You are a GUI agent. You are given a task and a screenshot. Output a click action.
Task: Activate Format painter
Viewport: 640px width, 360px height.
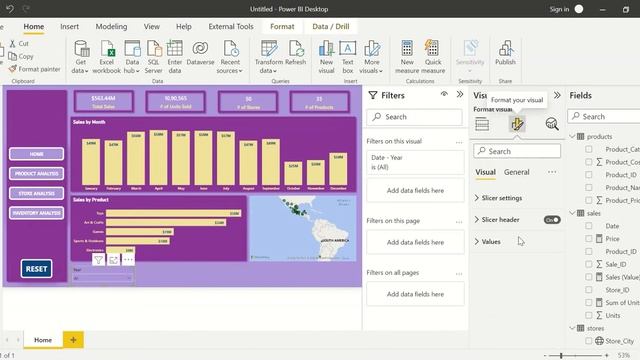point(35,69)
